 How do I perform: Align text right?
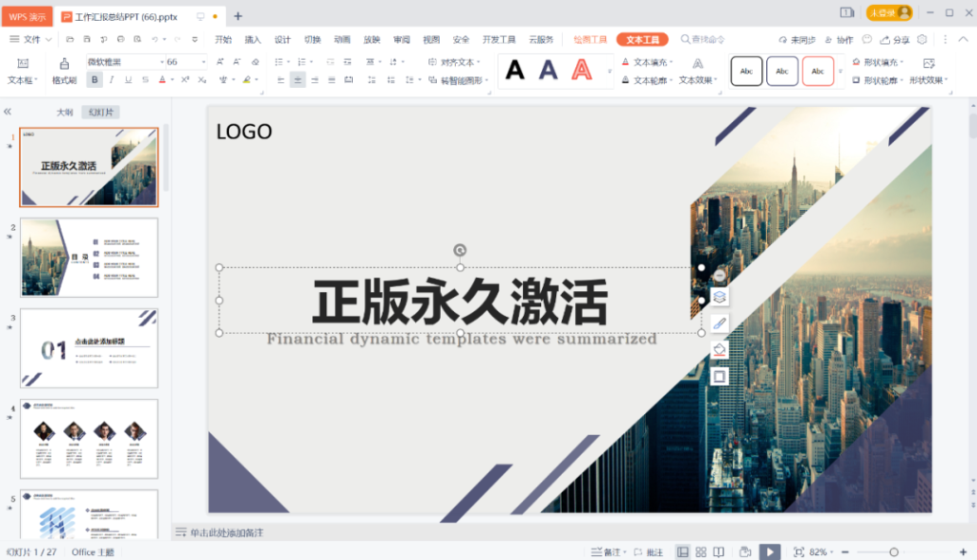[315, 80]
